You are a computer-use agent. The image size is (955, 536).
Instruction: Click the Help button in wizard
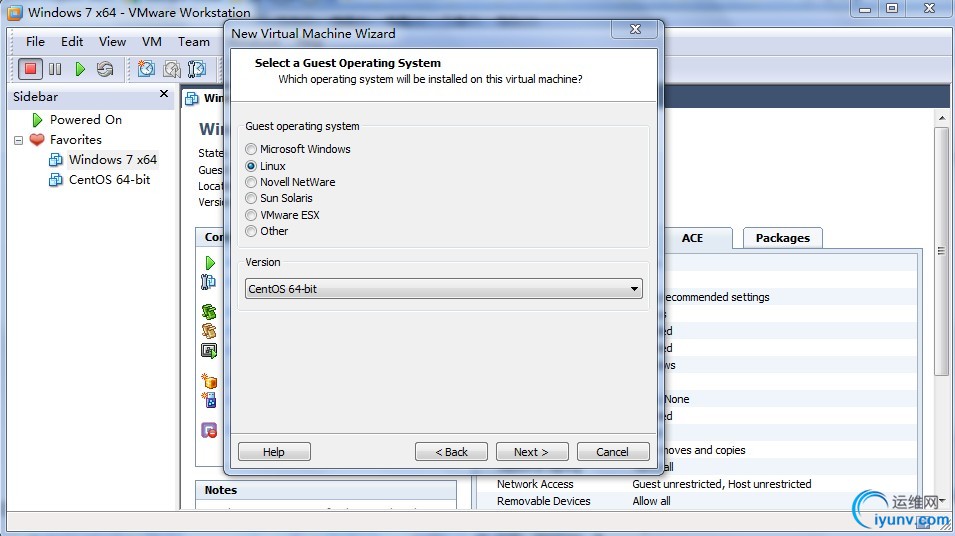pyautogui.click(x=274, y=452)
